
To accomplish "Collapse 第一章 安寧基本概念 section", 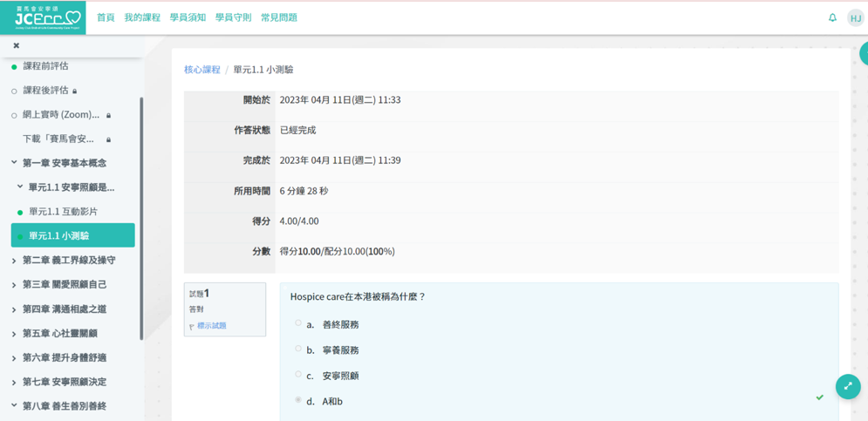I will pyautogui.click(x=14, y=163).
